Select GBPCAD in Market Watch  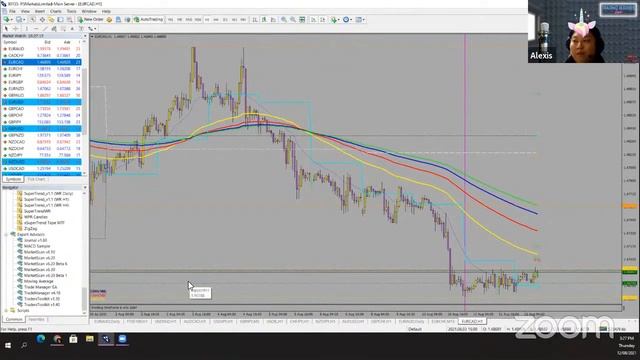click(x=42, y=109)
